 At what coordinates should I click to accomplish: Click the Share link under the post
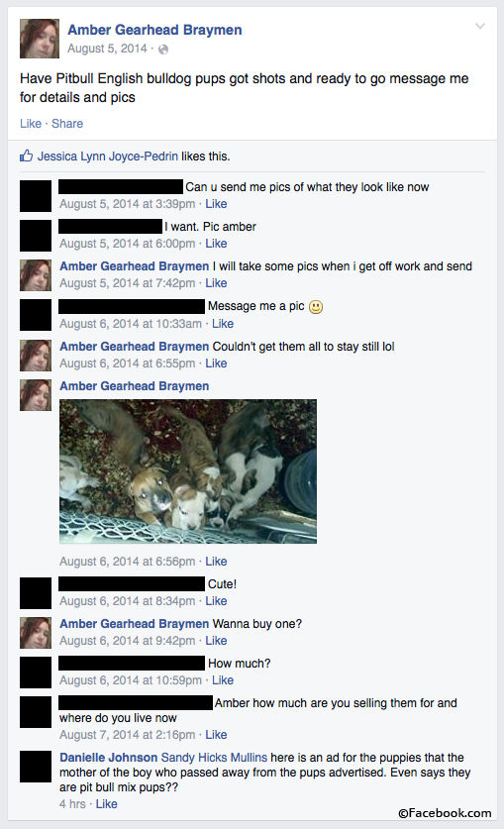(x=67, y=123)
